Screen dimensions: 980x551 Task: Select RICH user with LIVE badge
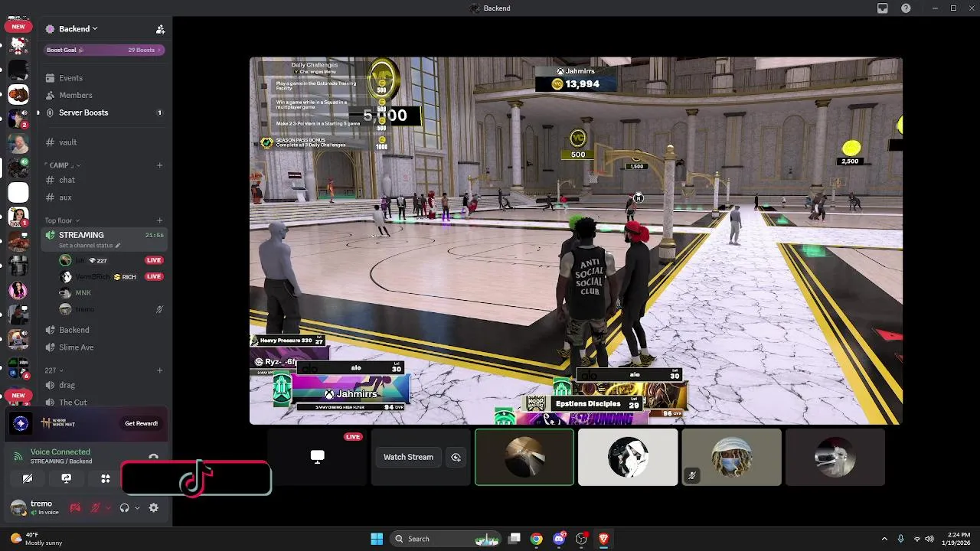[112, 276]
